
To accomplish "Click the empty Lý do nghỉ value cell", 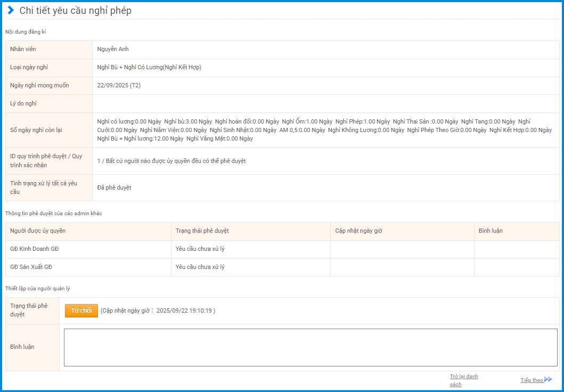I will pos(325,104).
